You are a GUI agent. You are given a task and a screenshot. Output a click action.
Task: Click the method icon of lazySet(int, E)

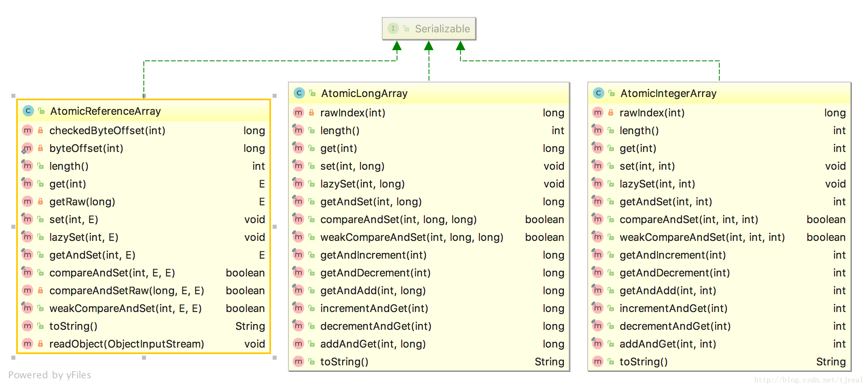tap(28, 237)
